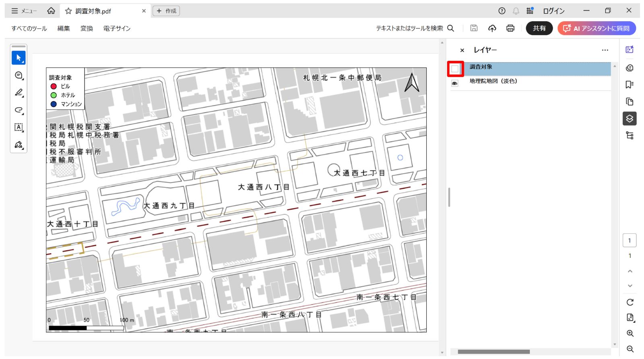Close the レイヤー panel
The width and height of the screenshot is (644, 359).
tap(462, 50)
